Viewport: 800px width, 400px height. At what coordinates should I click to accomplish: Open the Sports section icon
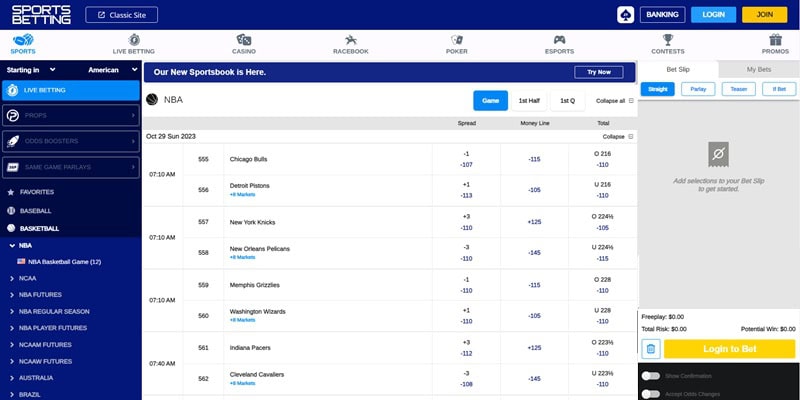[x=23, y=40]
